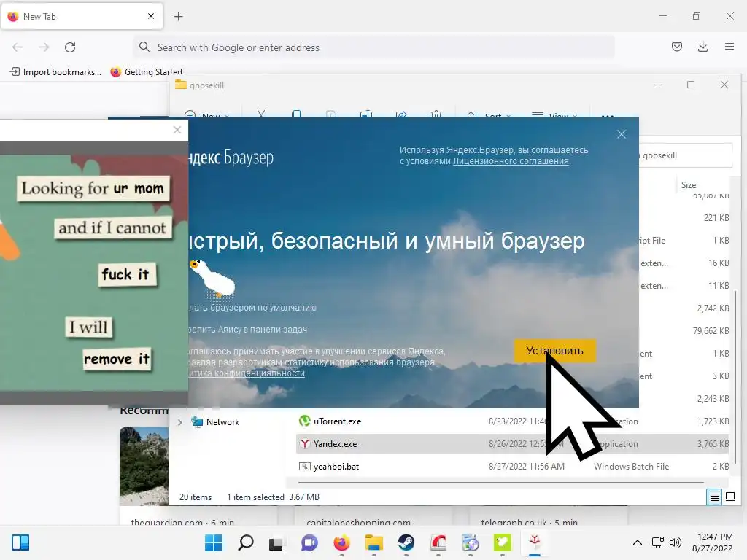Go forward in Firefox history
Image resolution: width=747 pixels, height=560 pixels.
44,47
